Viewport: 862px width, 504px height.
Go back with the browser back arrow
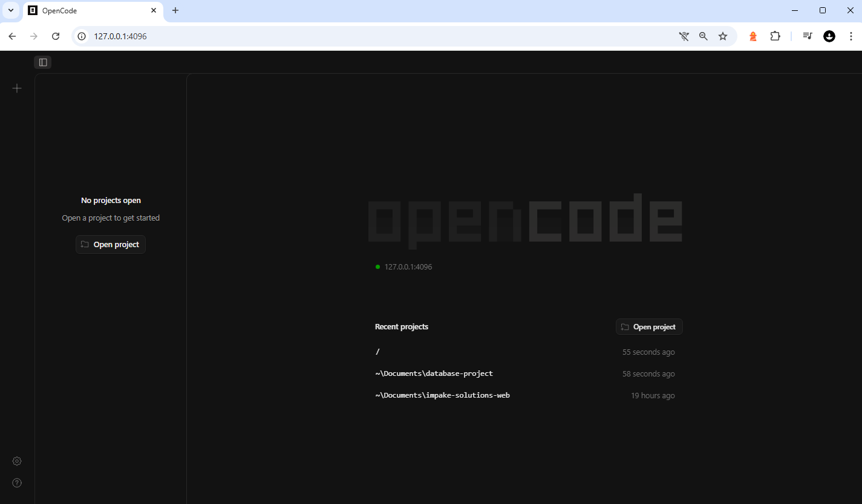tap(12, 36)
